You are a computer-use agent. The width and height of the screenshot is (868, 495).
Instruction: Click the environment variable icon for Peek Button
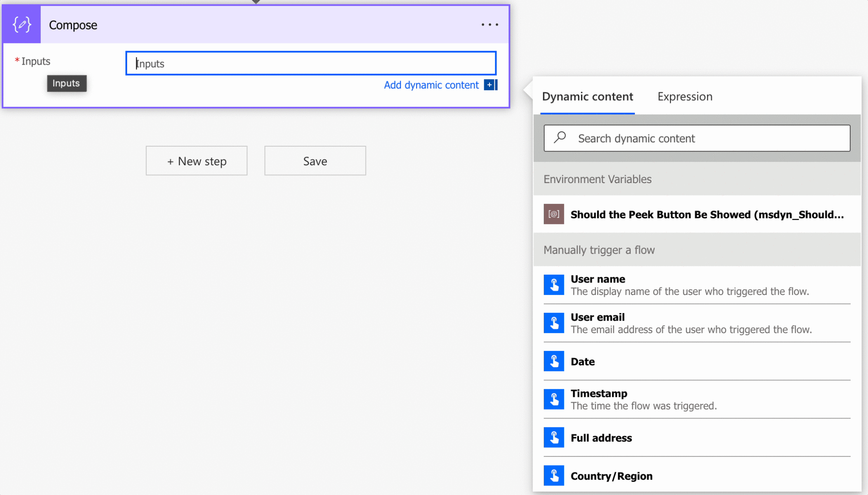point(554,214)
